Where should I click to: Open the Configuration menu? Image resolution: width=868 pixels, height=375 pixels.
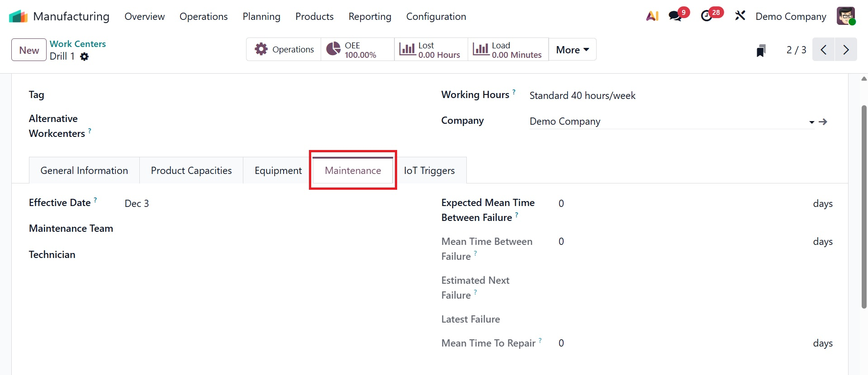pos(436,16)
